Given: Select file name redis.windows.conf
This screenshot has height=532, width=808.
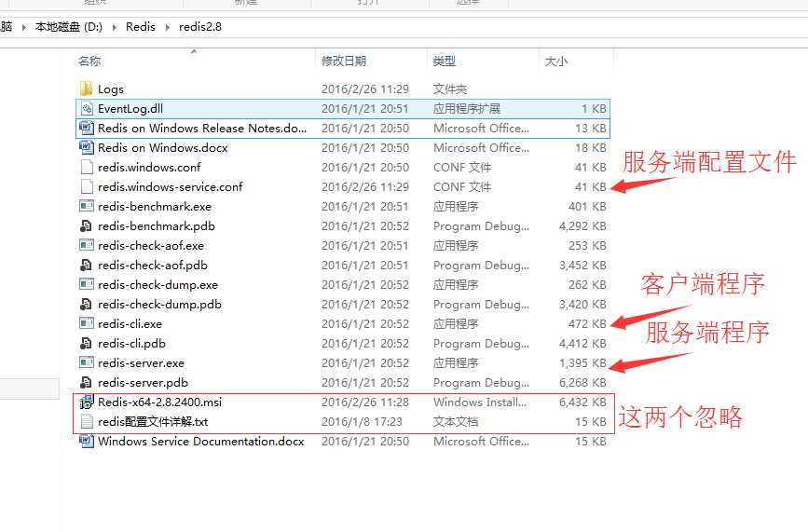Looking at the screenshot, I should point(149,168).
